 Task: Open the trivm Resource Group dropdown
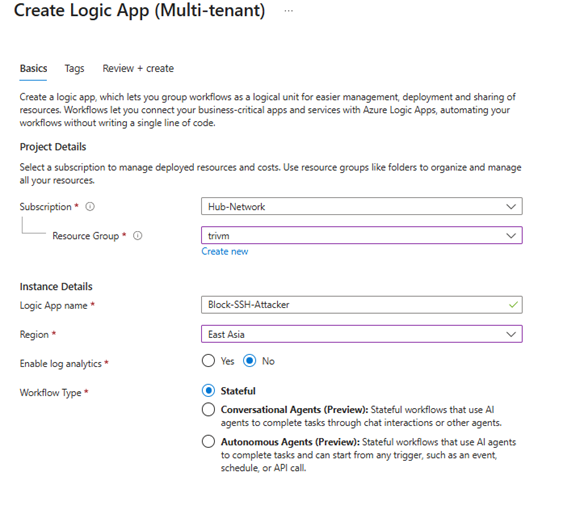click(x=362, y=235)
